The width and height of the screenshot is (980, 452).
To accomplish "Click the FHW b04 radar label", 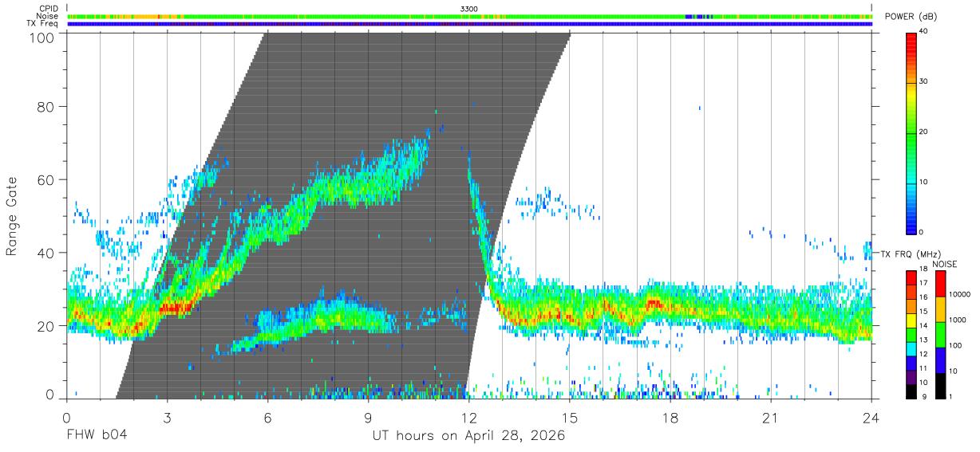I will coord(96,436).
